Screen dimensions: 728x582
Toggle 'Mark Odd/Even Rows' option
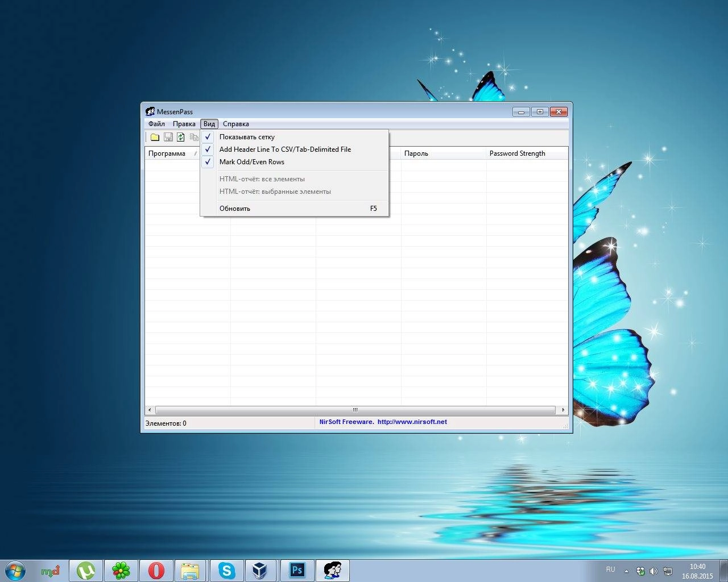295,162
